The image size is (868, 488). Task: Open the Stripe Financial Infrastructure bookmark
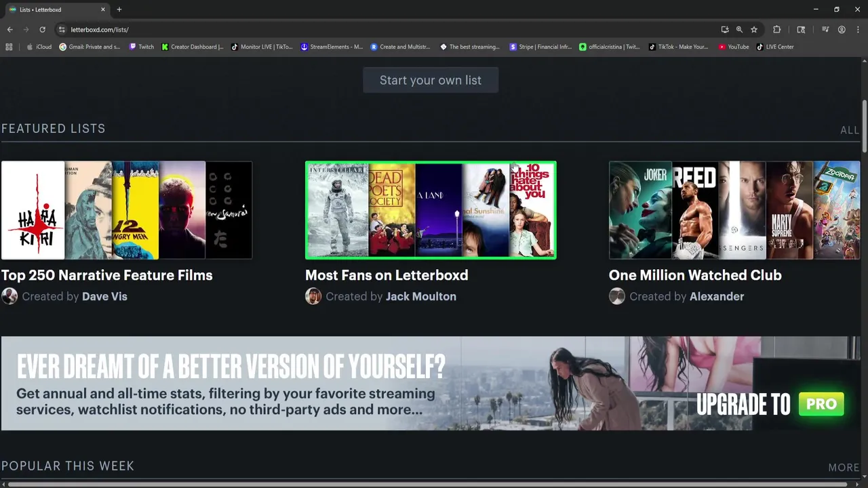pyautogui.click(x=540, y=47)
